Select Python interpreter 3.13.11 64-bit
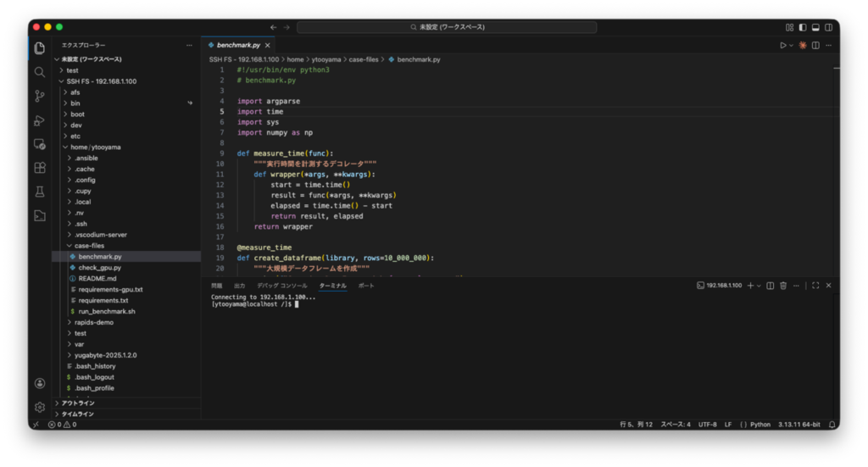868x467 pixels. pyautogui.click(x=798, y=425)
